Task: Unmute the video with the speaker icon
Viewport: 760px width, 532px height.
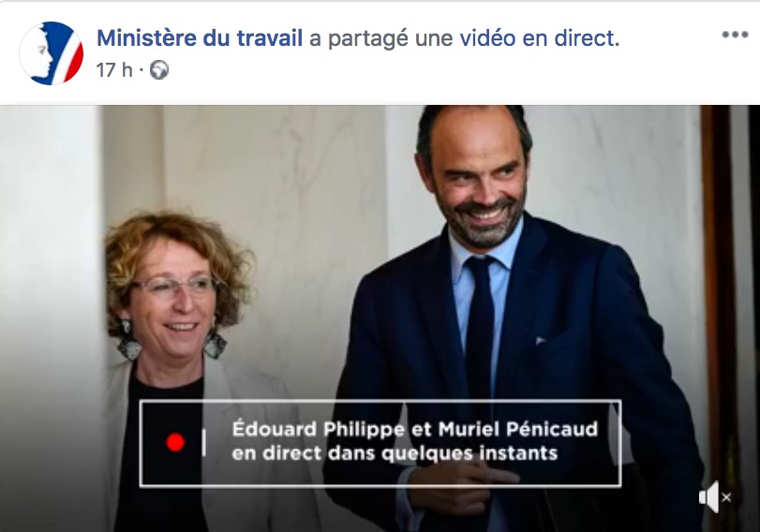Action: tap(709, 496)
